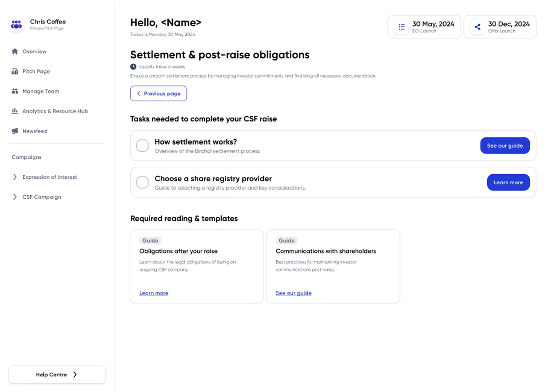The height and width of the screenshot is (392, 551).
Task: Click the Analytics bar chart icon
Action: pos(15,111)
